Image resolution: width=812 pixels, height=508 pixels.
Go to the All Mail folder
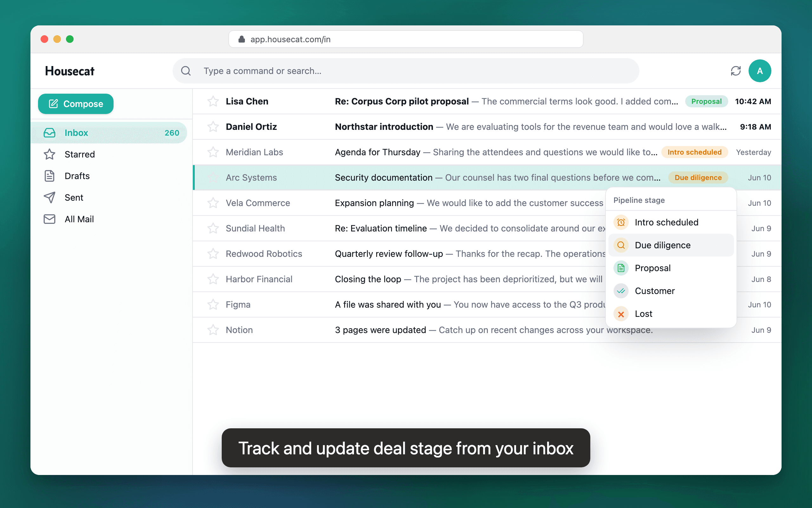[109, 219]
